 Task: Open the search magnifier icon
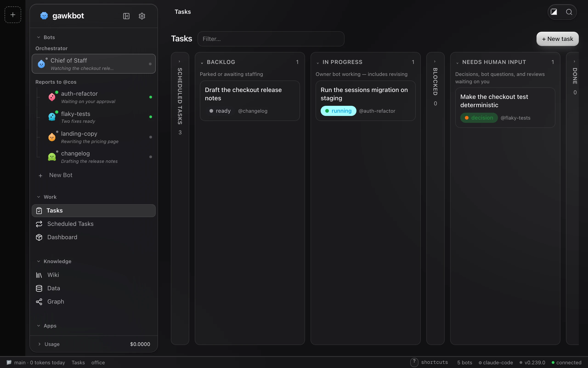point(569,12)
